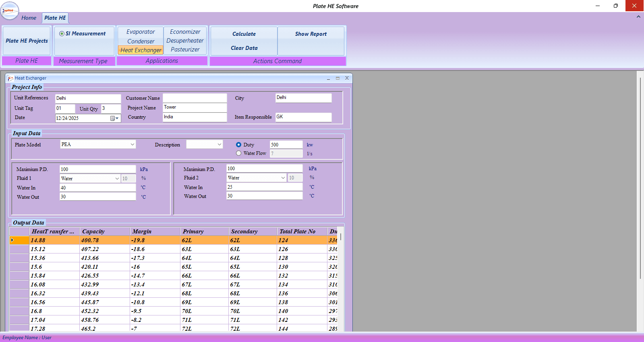Viewport: 644px width, 342px height.
Task: Select the row header of row 16.56
Action: 19,302
